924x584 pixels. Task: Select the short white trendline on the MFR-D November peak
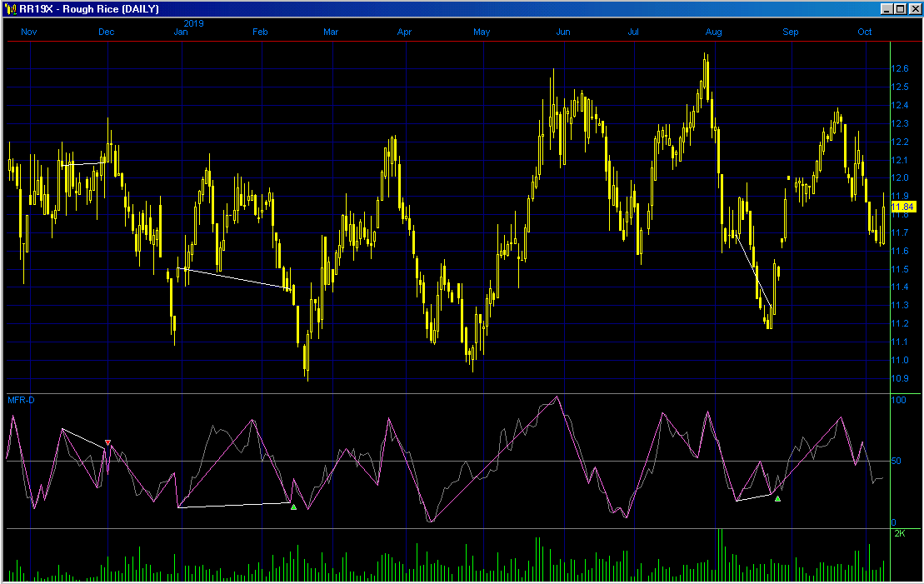(x=83, y=440)
